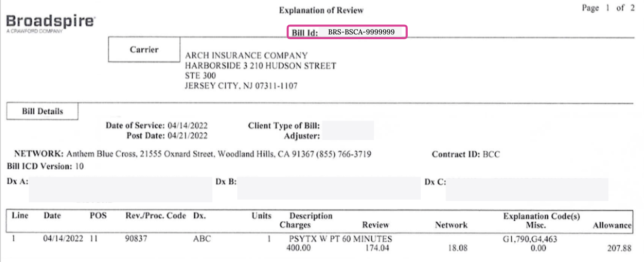Select the Carrier label box
This screenshot has height=262, width=644.
[144, 49]
